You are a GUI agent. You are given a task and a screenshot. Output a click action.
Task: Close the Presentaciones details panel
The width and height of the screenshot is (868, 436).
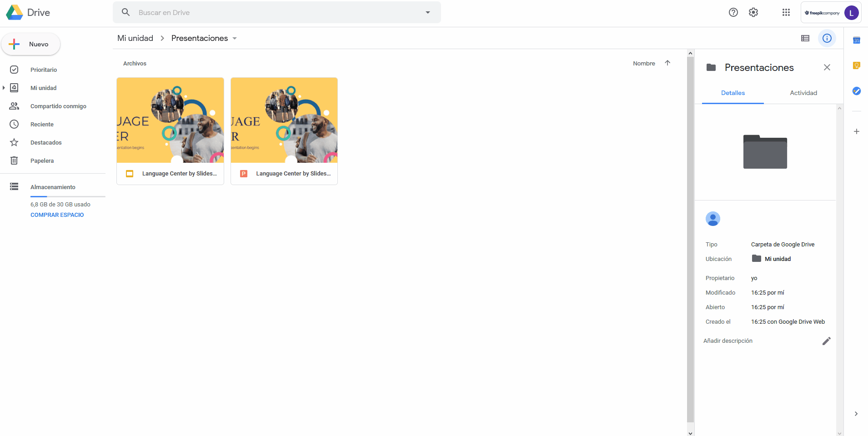827,67
